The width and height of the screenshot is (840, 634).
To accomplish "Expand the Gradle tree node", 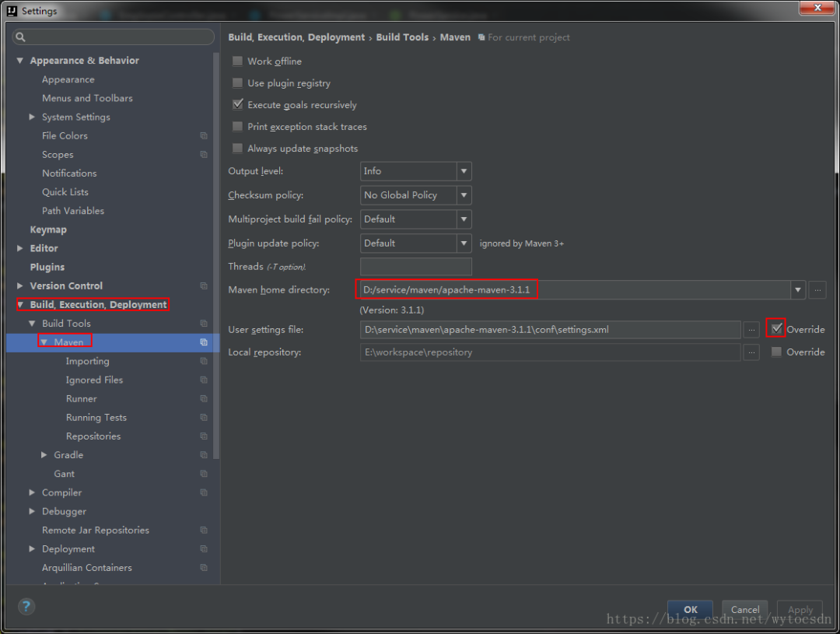I will pos(44,455).
